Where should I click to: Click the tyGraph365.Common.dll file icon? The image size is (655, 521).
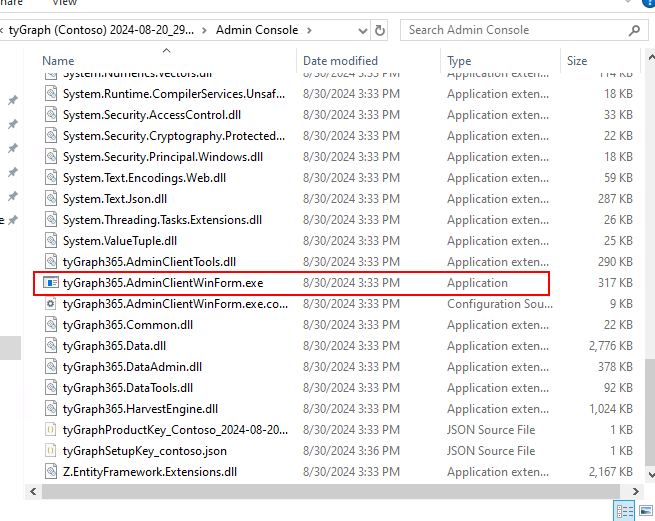pos(51,325)
